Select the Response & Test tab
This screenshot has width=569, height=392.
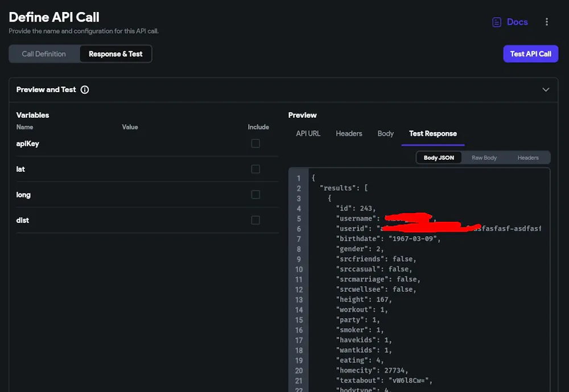point(116,53)
